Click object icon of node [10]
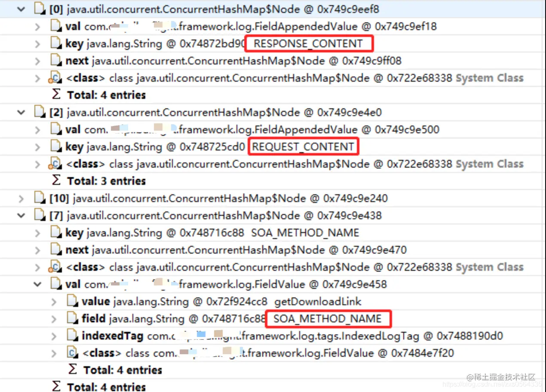The image size is (546, 392). coord(40,198)
